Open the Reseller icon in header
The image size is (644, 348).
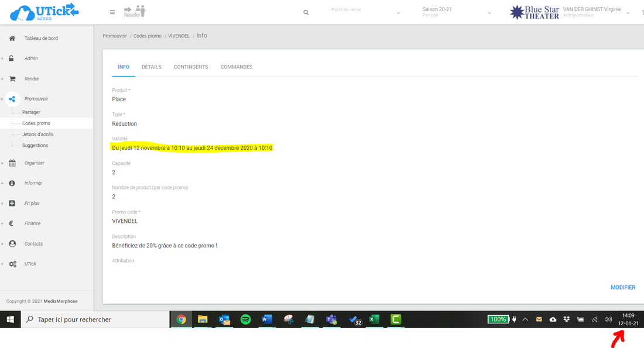pyautogui.click(x=135, y=12)
